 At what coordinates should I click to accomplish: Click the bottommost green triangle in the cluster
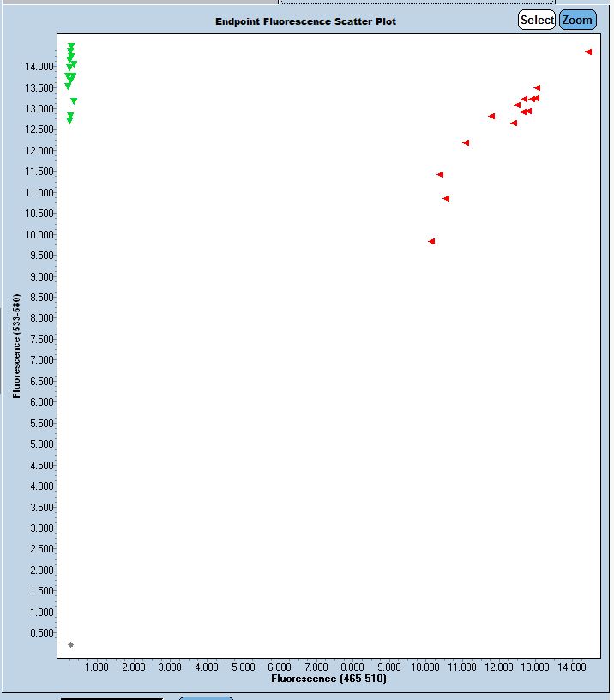pos(69,121)
